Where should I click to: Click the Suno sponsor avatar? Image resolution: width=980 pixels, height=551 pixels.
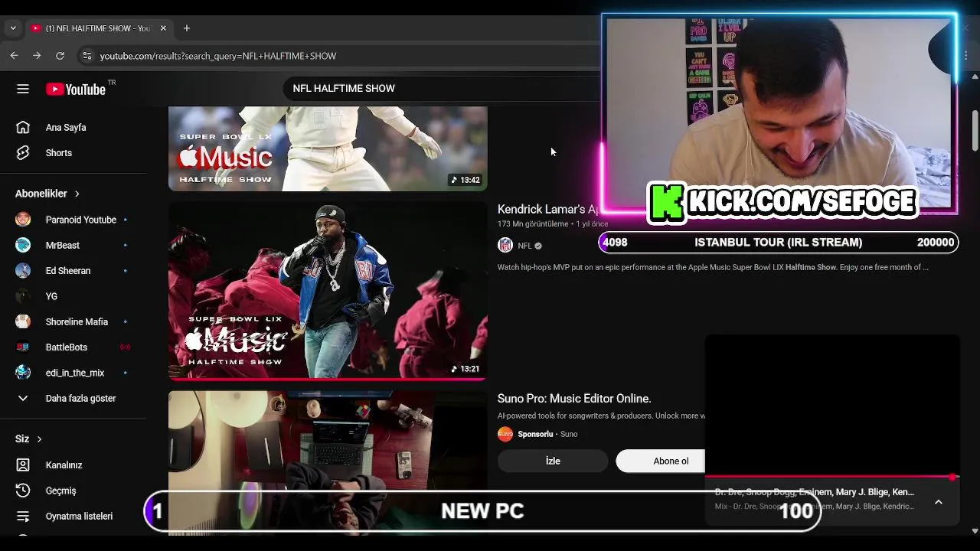tap(505, 434)
